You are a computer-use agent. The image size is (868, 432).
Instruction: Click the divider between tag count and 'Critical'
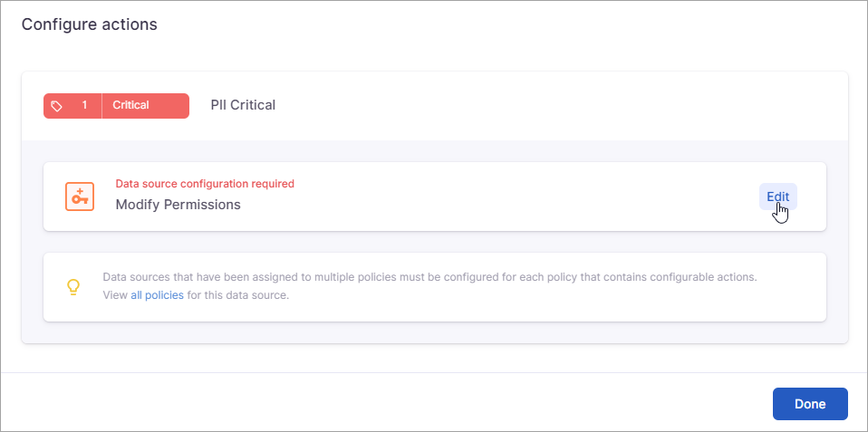pyautogui.click(x=101, y=106)
